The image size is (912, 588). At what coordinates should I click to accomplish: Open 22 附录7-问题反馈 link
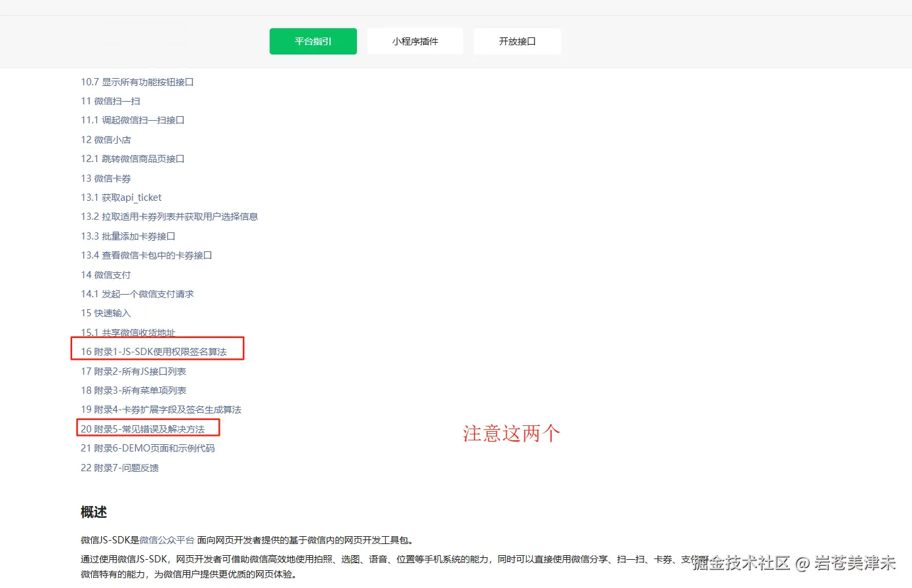point(119,468)
